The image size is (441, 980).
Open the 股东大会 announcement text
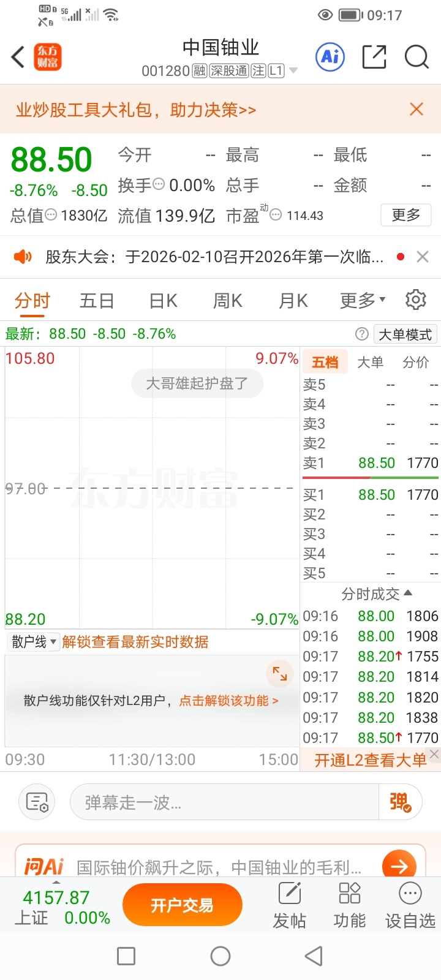(x=214, y=257)
